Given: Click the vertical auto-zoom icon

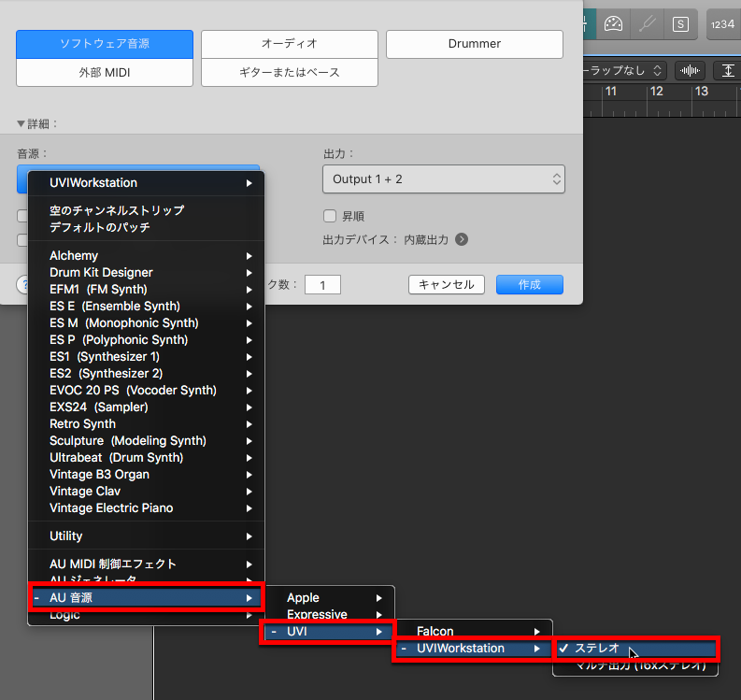Looking at the screenshot, I should 728,71.
